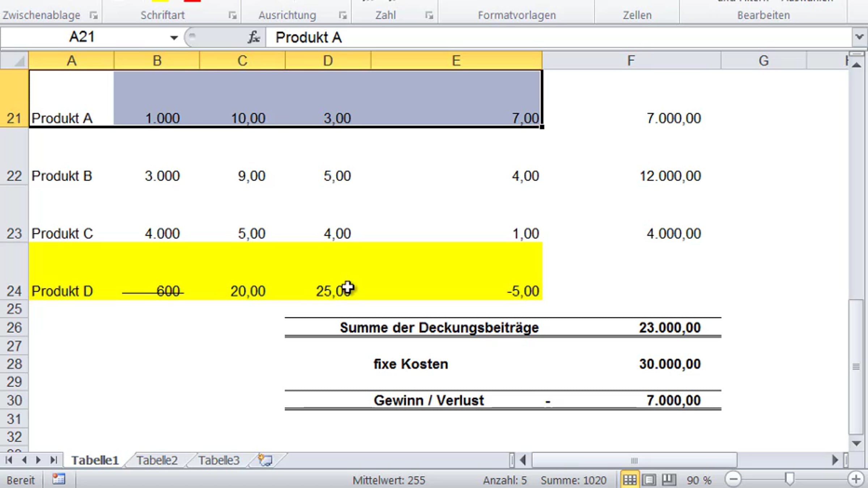Zoom in with the plus button

tap(856, 480)
